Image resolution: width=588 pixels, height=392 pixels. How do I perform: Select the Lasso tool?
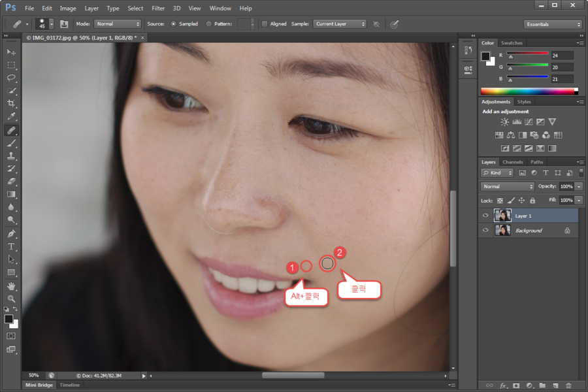coord(11,78)
